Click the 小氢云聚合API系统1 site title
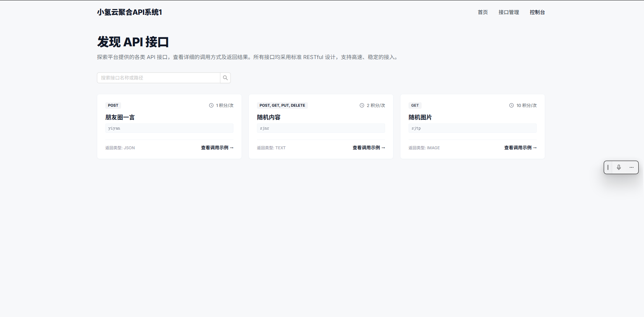Viewport: 644px width, 317px height. click(x=129, y=12)
